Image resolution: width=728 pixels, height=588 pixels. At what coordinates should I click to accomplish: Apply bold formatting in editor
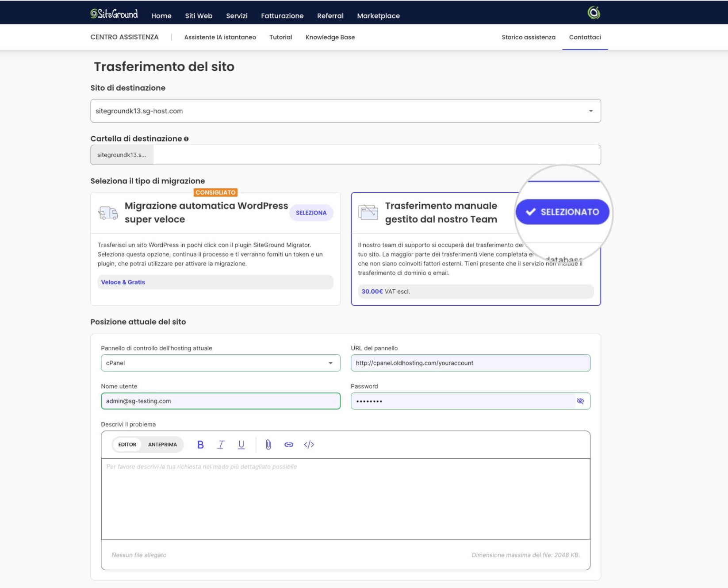200,445
